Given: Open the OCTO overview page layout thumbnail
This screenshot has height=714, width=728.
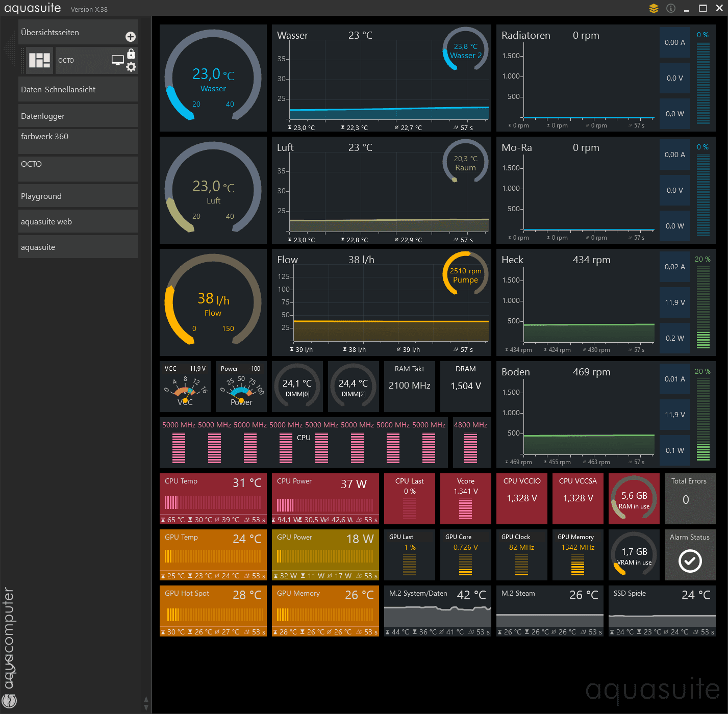Looking at the screenshot, I should coord(39,60).
